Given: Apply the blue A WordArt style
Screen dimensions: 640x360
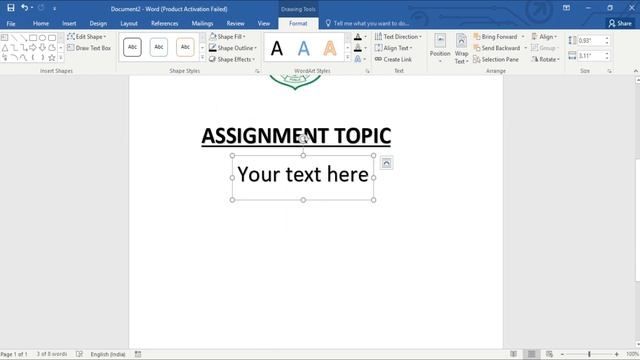Looking at the screenshot, I should tap(303, 48).
